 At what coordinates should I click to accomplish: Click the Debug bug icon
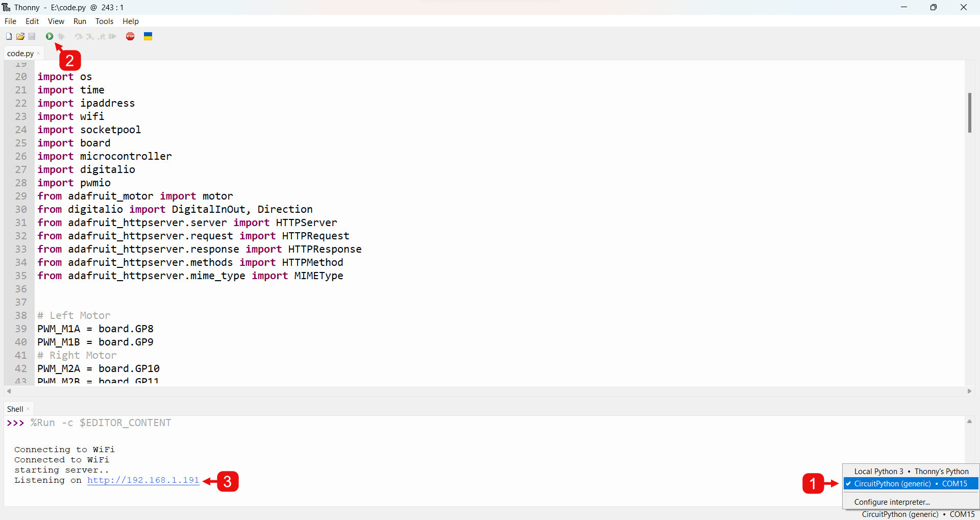click(x=61, y=36)
